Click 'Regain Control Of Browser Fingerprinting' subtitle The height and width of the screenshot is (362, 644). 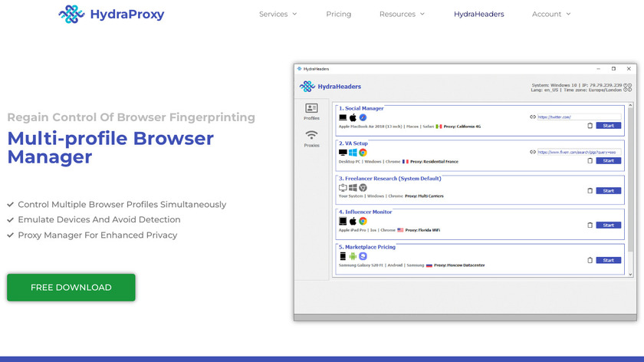pos(131,117)
